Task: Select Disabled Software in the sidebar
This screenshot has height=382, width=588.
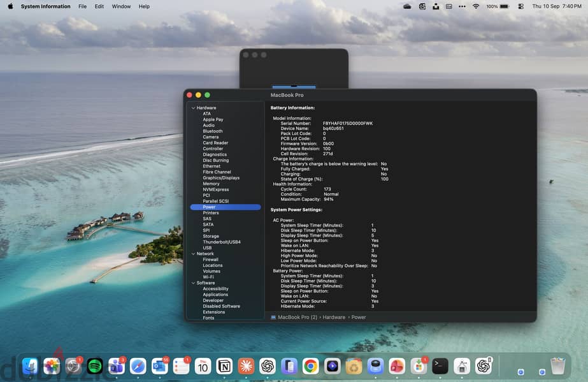Action: coord(221,306)
